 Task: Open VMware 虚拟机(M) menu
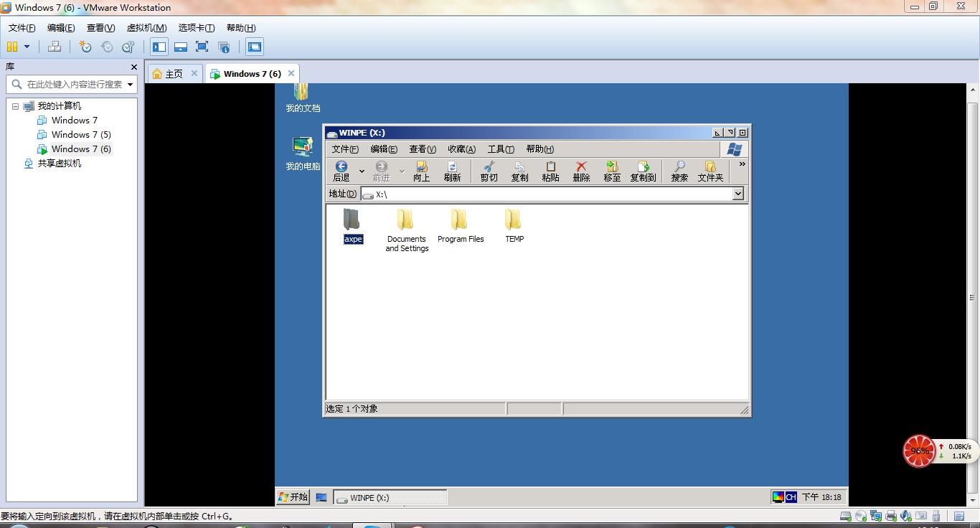[x=146, y=28]
